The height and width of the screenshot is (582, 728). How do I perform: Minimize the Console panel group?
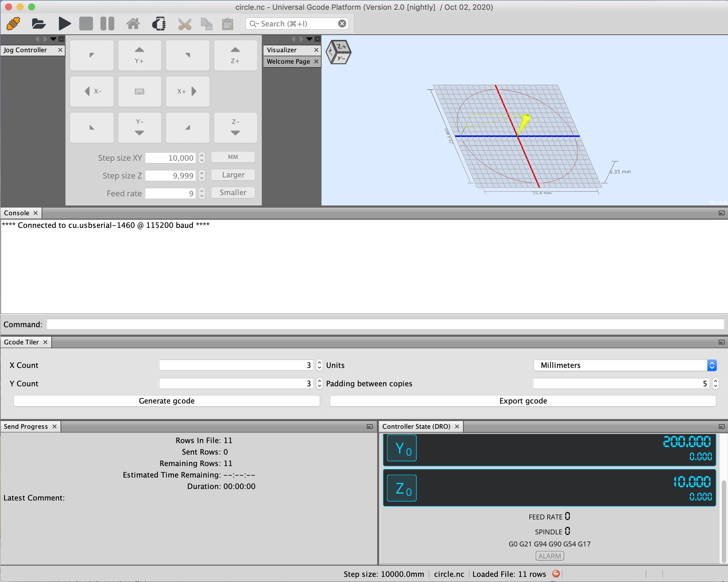pyautogui.click(x=721, y=213)
